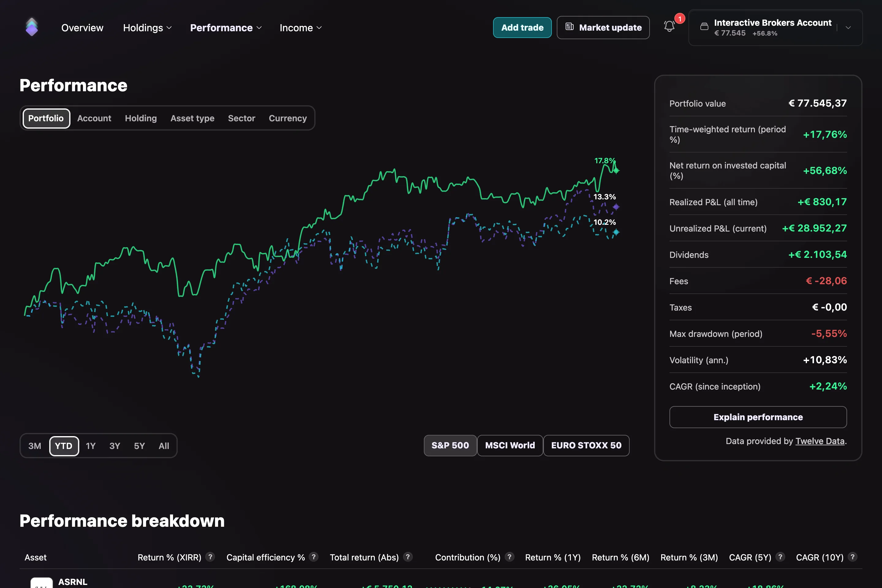Show help for Total return (Abs)
The image size is (882, 588).
tap(408, 557)
